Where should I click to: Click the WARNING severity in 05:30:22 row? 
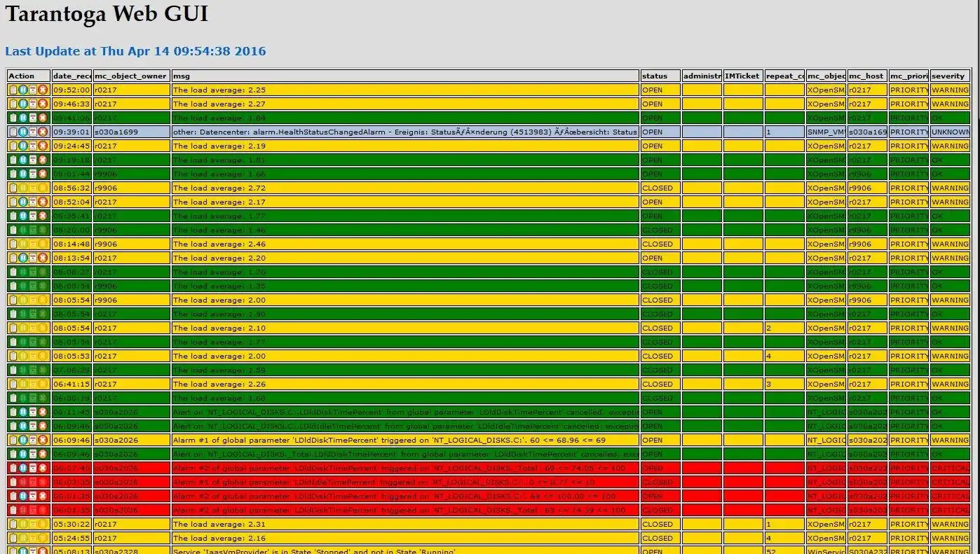pyautogui.click(x=950, y=524)
